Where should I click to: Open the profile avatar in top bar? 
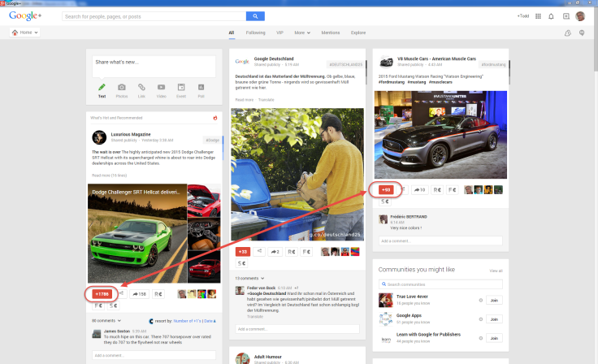tap(580, 15)
